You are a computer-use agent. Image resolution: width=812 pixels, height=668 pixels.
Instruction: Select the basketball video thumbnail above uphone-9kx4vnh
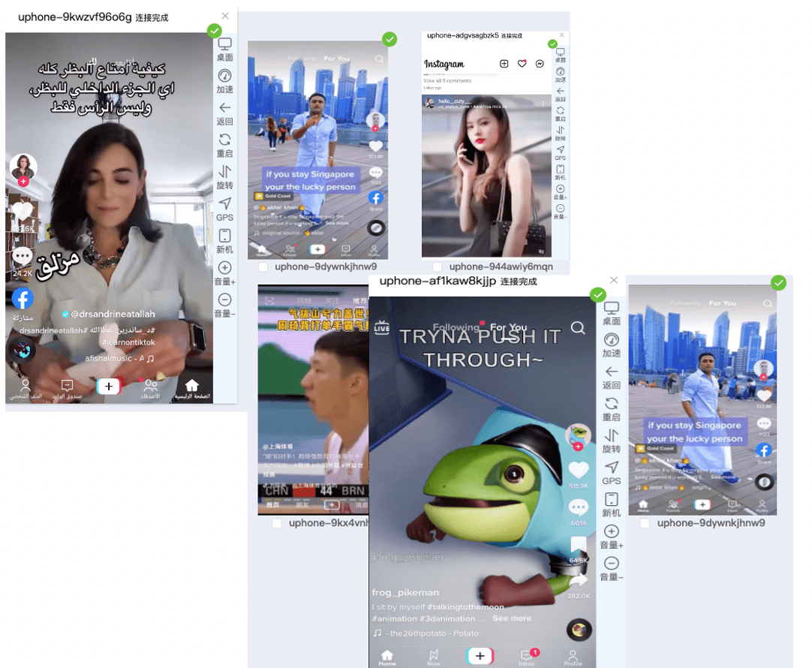(312, 398)
